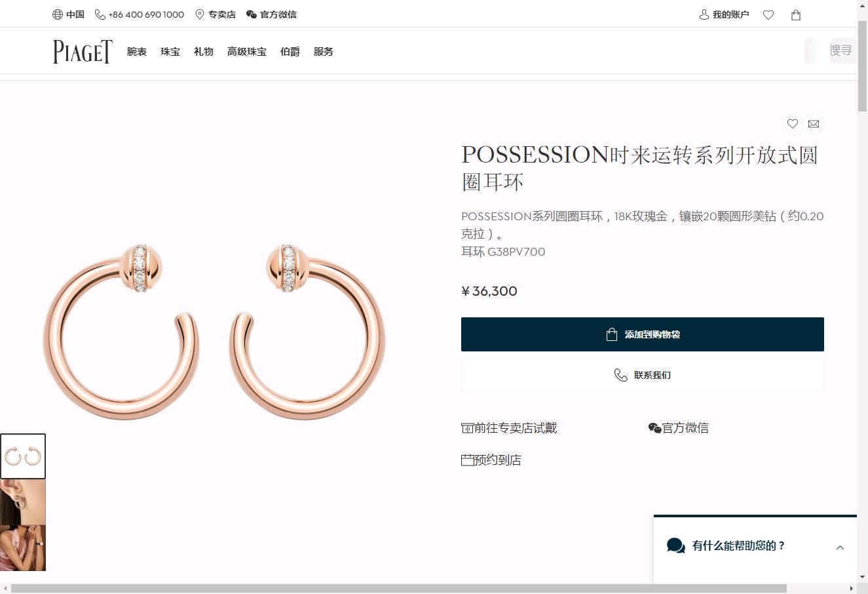Open the 高级珠宝 menu
Viewport: 868px width, 594px height.
pos(247,52)
